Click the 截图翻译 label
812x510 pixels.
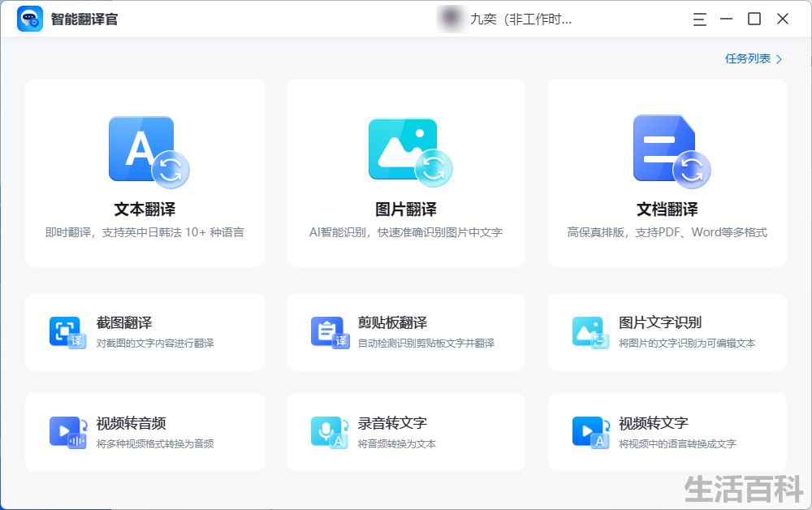[124, 322]
